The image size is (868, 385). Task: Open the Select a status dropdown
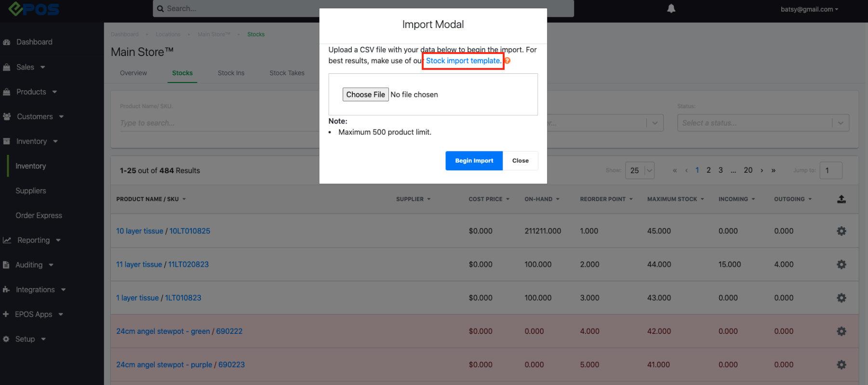[x=762, y=123]
